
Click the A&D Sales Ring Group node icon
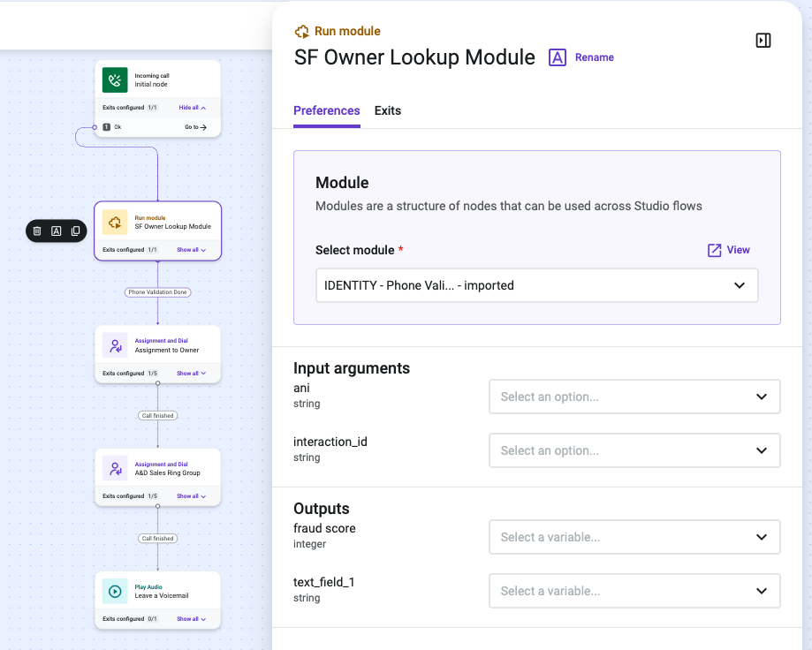pos(115,468)
